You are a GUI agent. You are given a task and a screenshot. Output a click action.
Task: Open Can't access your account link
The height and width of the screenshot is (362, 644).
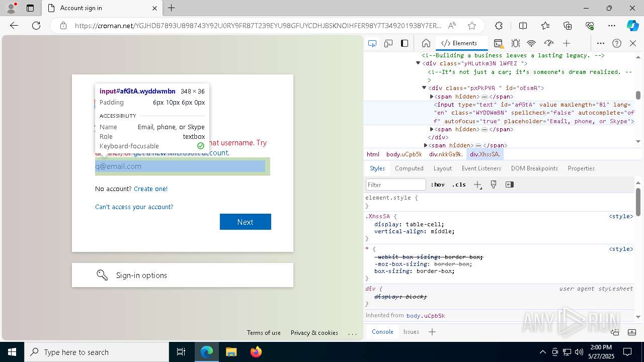pyautogui.click(x=134, y=207)
